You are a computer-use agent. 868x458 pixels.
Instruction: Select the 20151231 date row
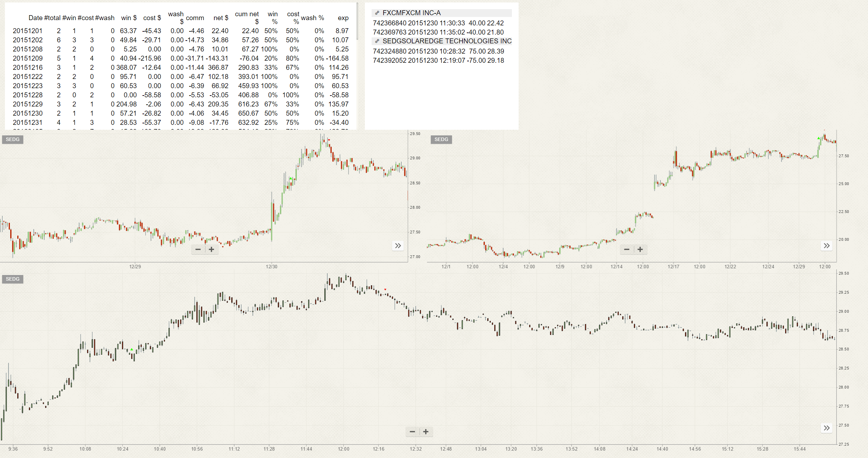tap(181, 122)
